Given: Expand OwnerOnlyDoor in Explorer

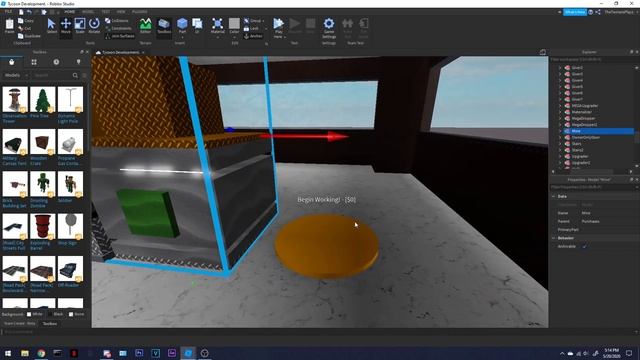Looking at the screenshot, I should point(560,138).
